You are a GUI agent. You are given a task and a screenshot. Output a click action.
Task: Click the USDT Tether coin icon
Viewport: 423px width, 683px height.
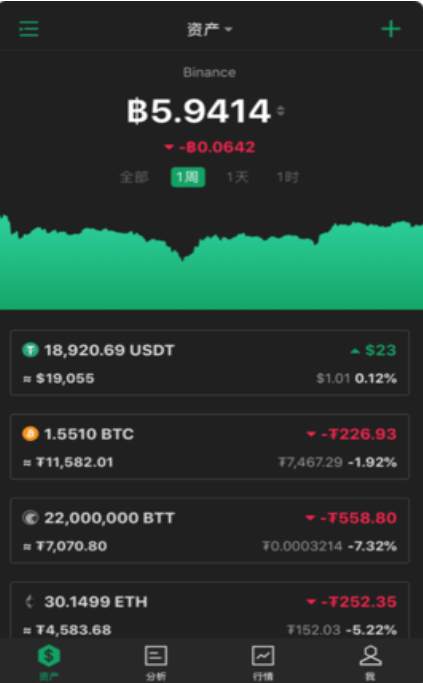(x=30, y=350)
